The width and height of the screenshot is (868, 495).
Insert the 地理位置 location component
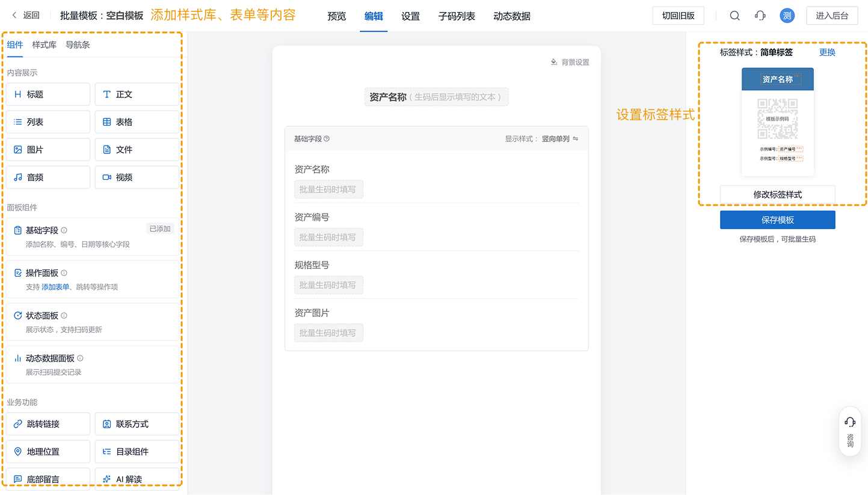[49, 452]
